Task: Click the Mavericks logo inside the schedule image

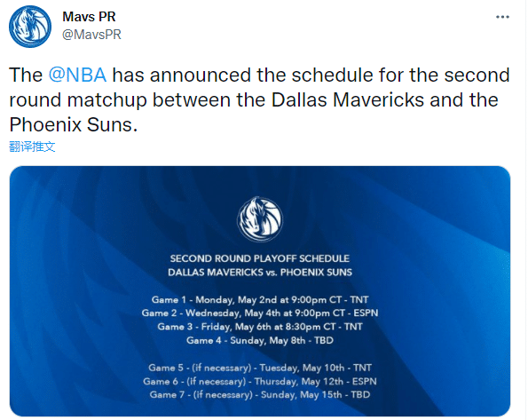Action: click(260, 220)
